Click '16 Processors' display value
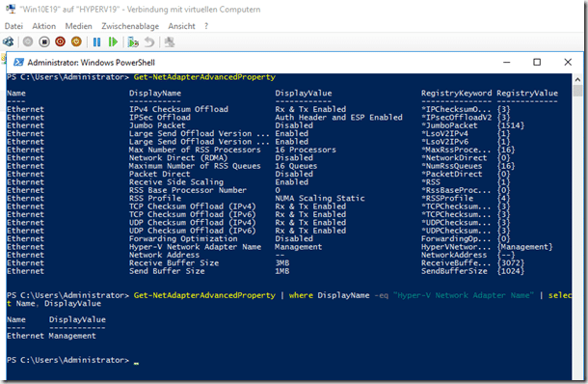588x384 pixels. tap(306, 150)
